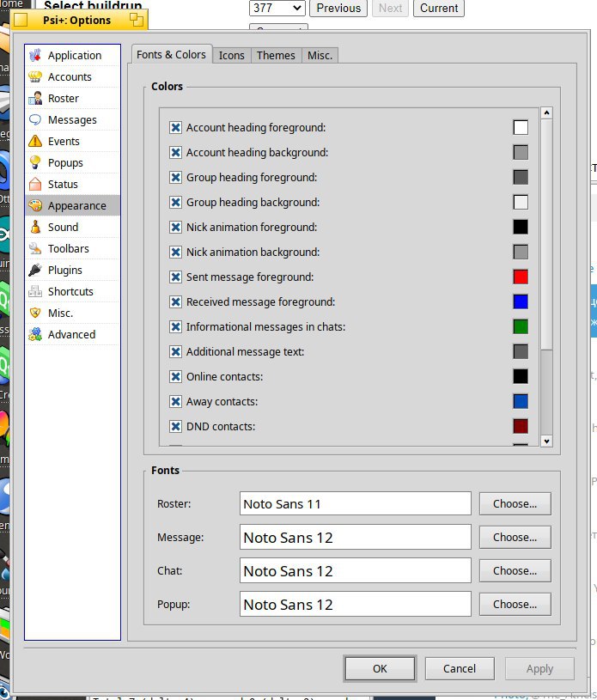Screen dimensions: 597x700
Task: Disable Received message foreground checkbox
Action: [x=175, y=302]
